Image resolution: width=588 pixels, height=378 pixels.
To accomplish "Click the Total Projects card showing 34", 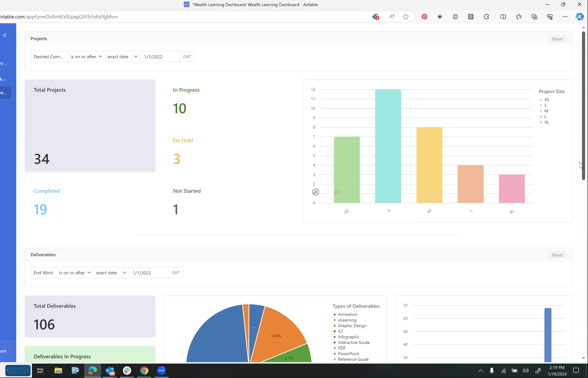I will [90, 126].
